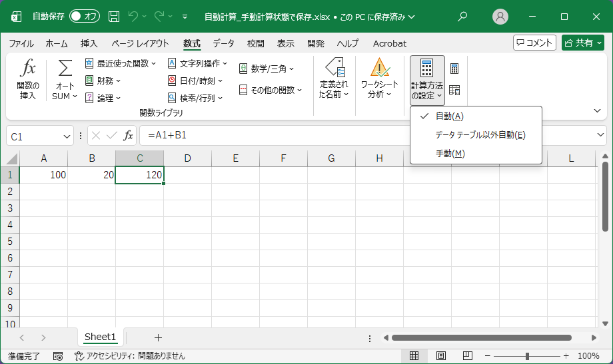Click the Calculate Sheet icon

click(x=454, y=91)
